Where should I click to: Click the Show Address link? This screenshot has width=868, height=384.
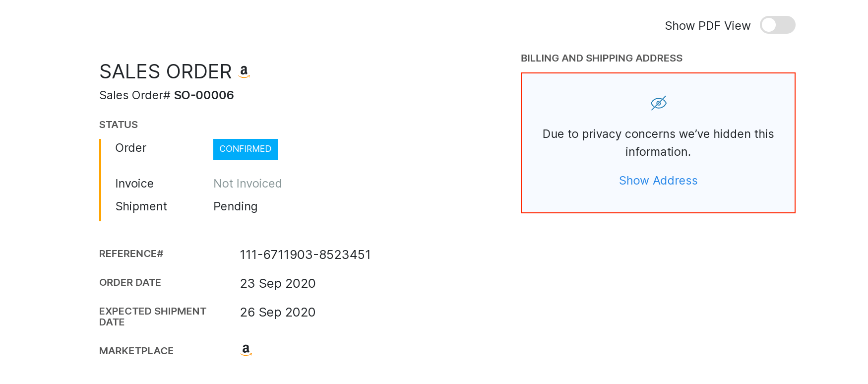pos(658,181)
